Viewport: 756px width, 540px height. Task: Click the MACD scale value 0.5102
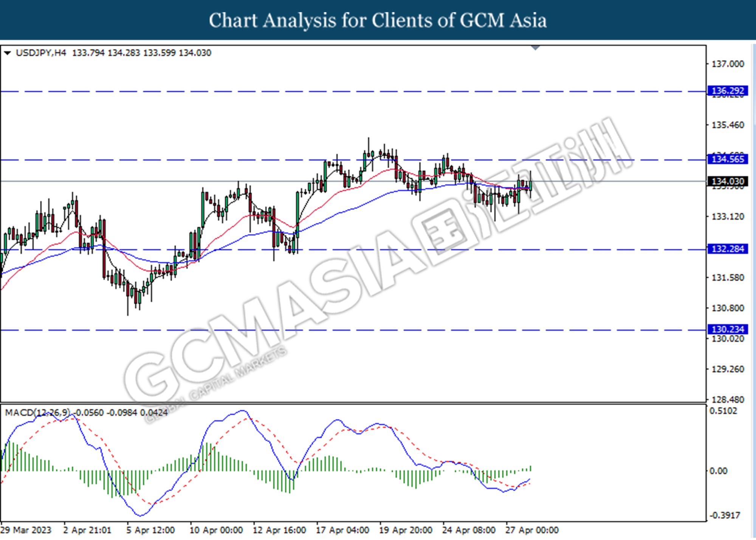pos(723,411)
